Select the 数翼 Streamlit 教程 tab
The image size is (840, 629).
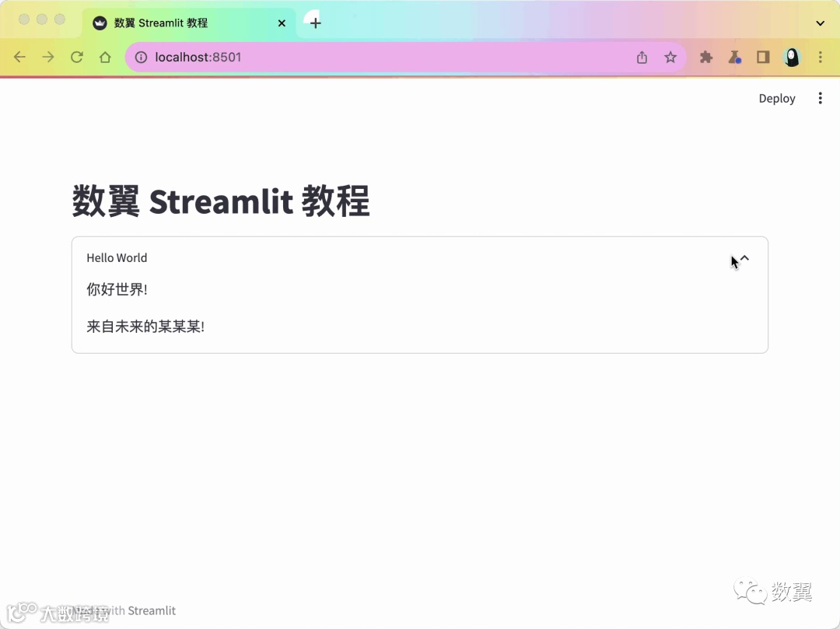(x=188, y=23)
